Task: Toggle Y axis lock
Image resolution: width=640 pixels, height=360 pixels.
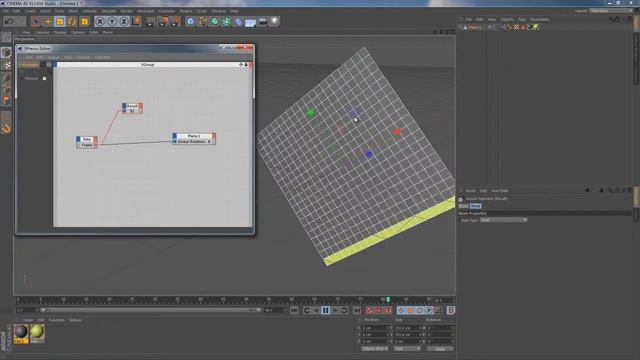Action: [x=112, y=21]
